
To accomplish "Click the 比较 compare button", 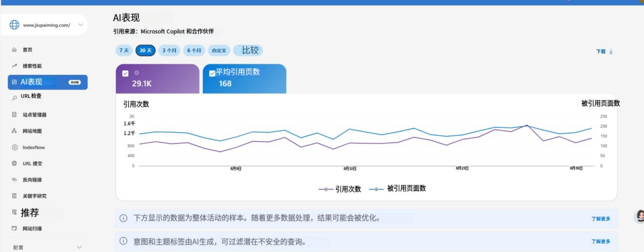I will click(248, 50).
